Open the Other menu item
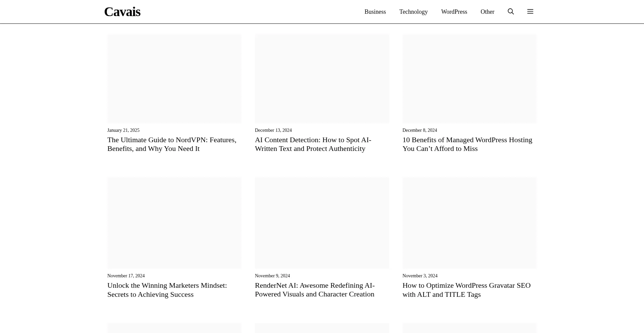644x333 pixels. pyautogui.click(x=487, y=12)
